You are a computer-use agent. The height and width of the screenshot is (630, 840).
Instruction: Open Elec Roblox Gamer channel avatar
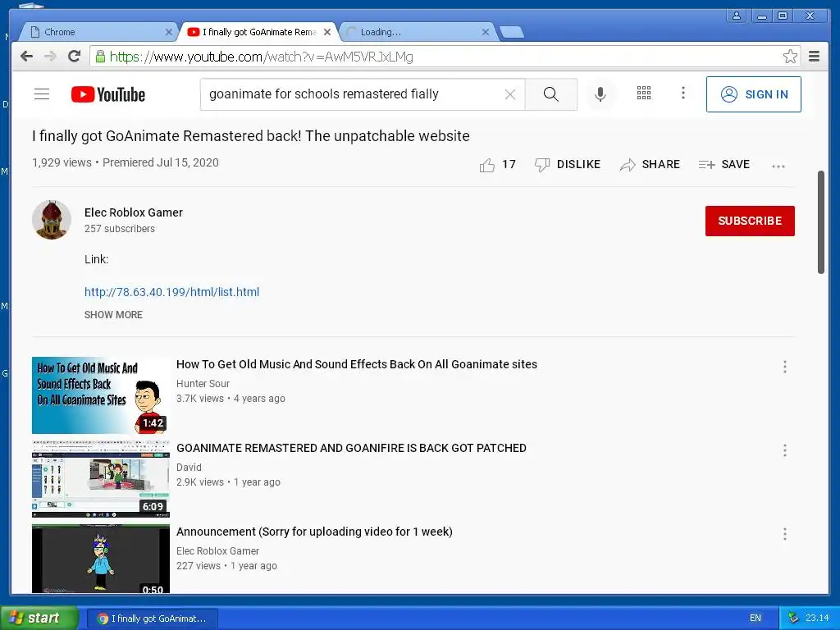coord(52,220)
